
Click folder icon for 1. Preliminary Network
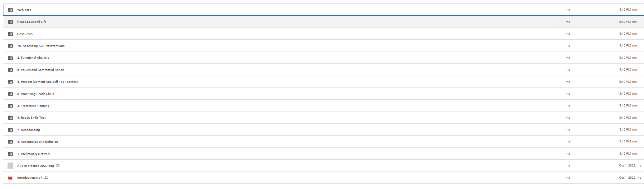tap(10, 154)
